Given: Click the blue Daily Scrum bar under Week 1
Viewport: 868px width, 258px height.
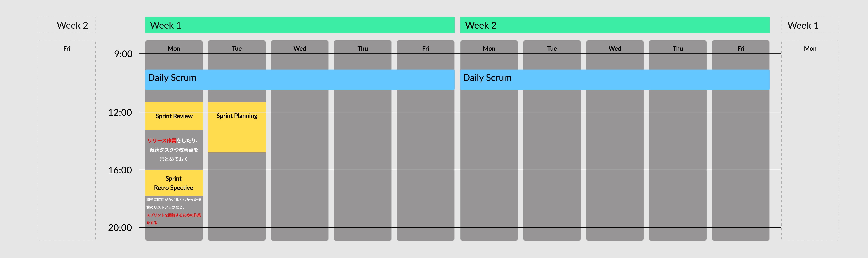Looking at the screenshot, I should pyautogui.click(x=299, y=80).
